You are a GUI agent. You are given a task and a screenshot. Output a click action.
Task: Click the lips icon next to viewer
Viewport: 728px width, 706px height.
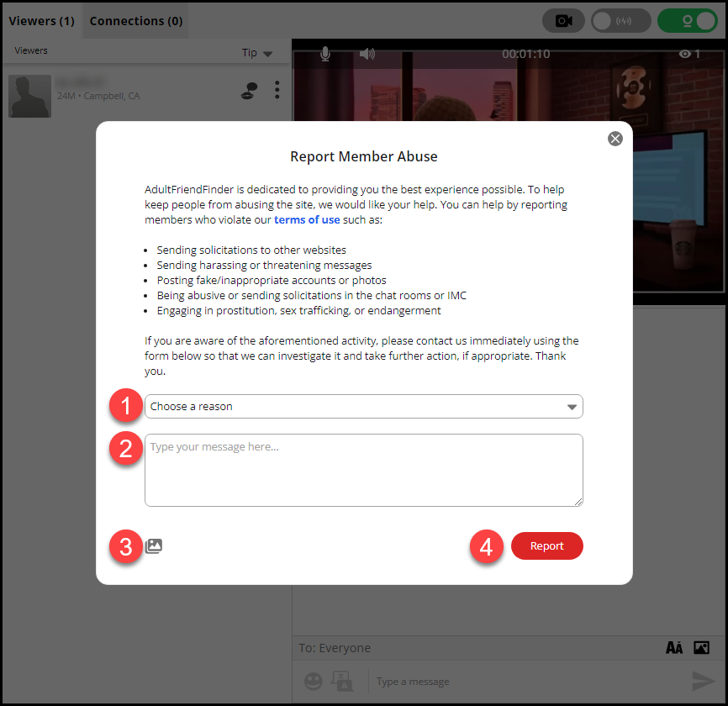point(250,91)
